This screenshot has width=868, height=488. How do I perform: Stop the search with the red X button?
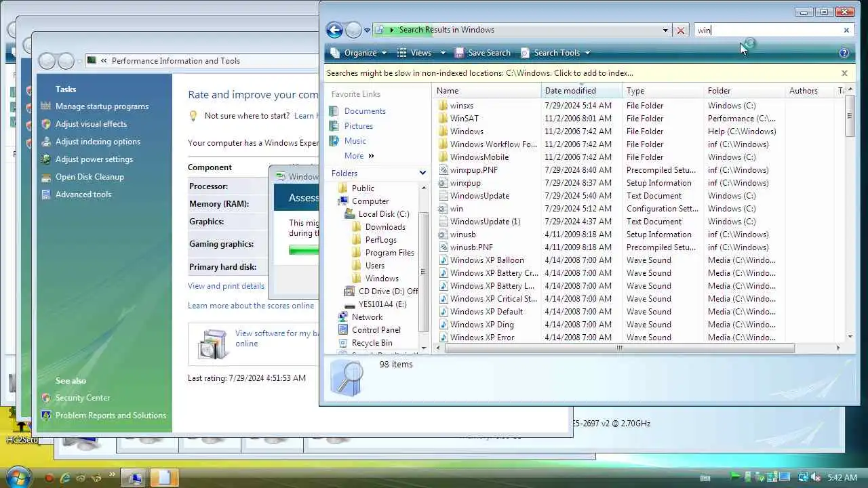tap(681, 30)
